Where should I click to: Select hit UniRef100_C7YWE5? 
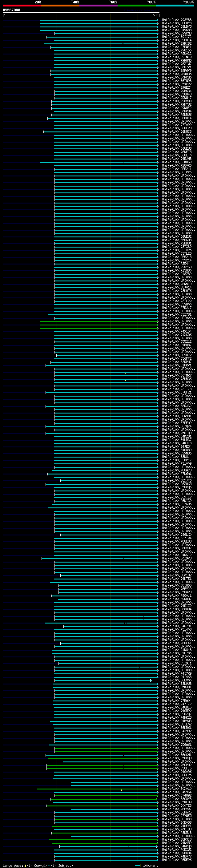click(177, 816)
